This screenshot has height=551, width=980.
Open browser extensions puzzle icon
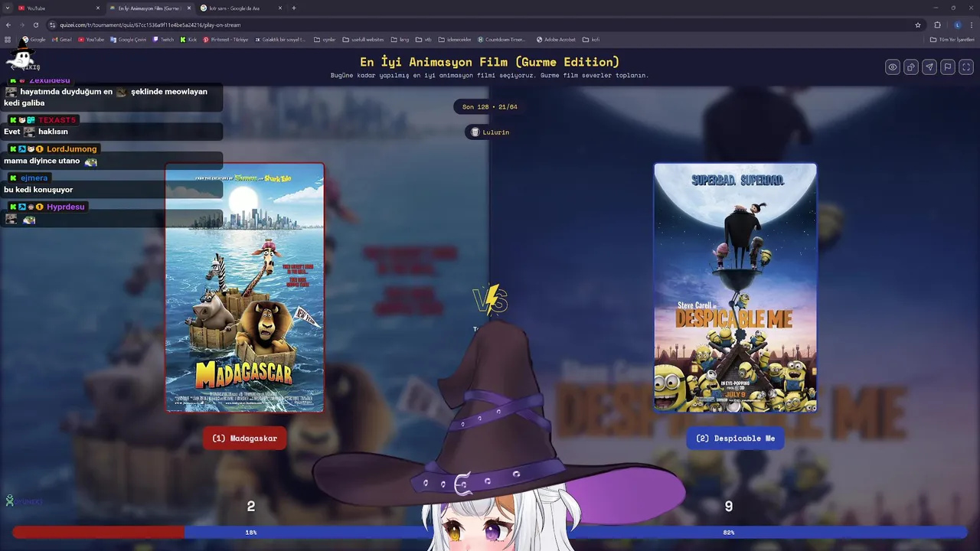pos(937,24)
